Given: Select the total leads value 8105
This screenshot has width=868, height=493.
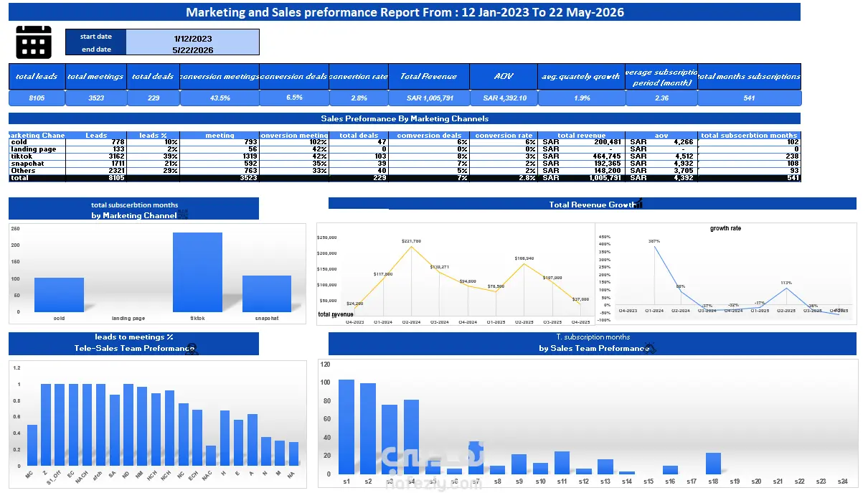Looking at the screenshot, I should (37, 98).
